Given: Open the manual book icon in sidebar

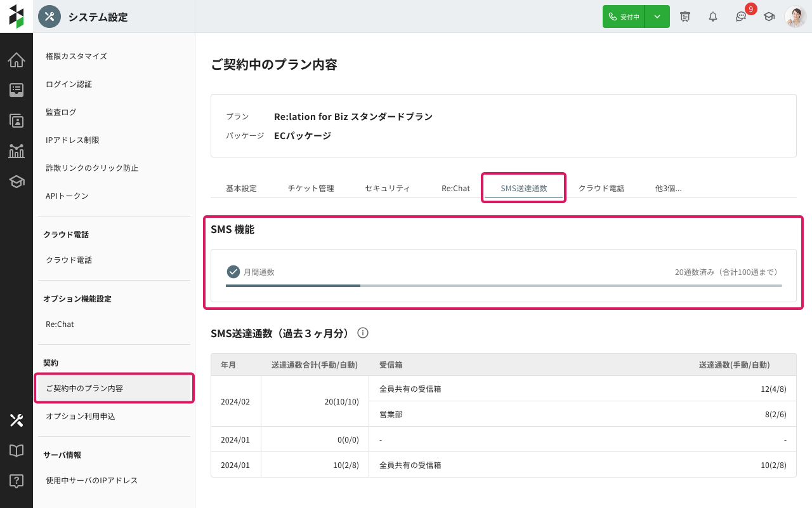Looking at the screenshot, I should point(16,450).
